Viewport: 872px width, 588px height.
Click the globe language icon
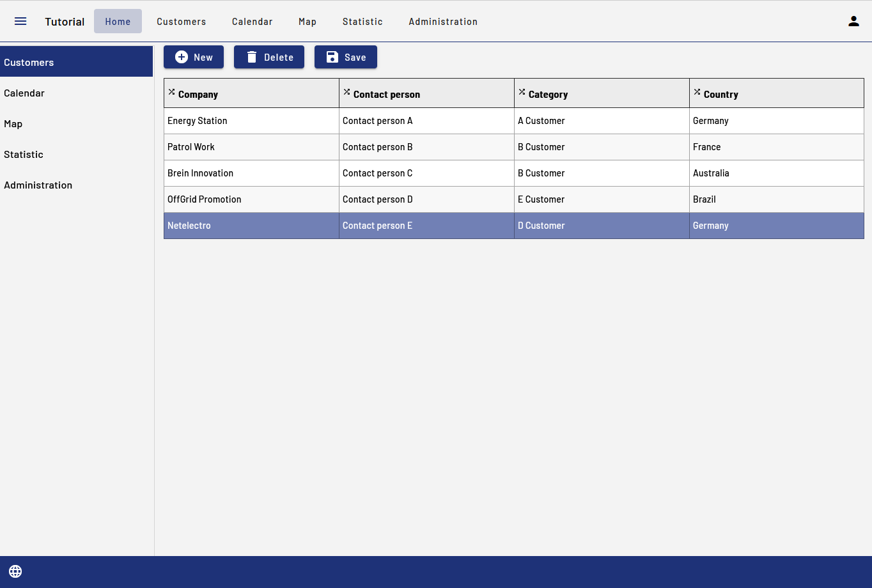15,571
